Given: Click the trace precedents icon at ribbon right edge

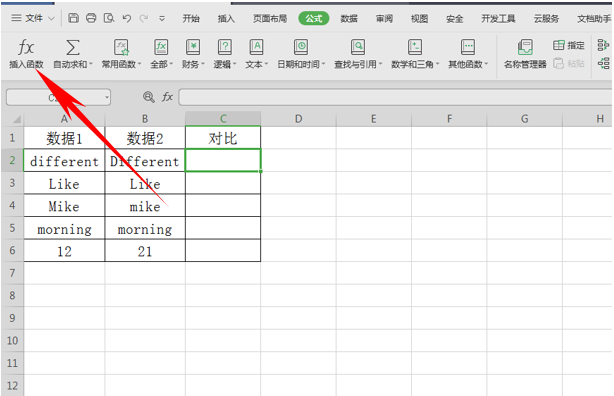Looking at the screenshot, I should (x=603, y=45).
